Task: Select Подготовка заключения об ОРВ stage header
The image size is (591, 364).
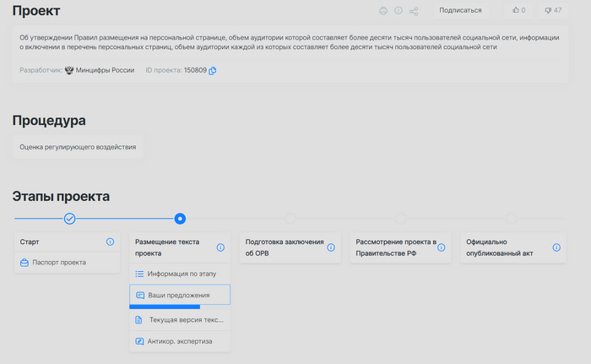Action: 290,247
